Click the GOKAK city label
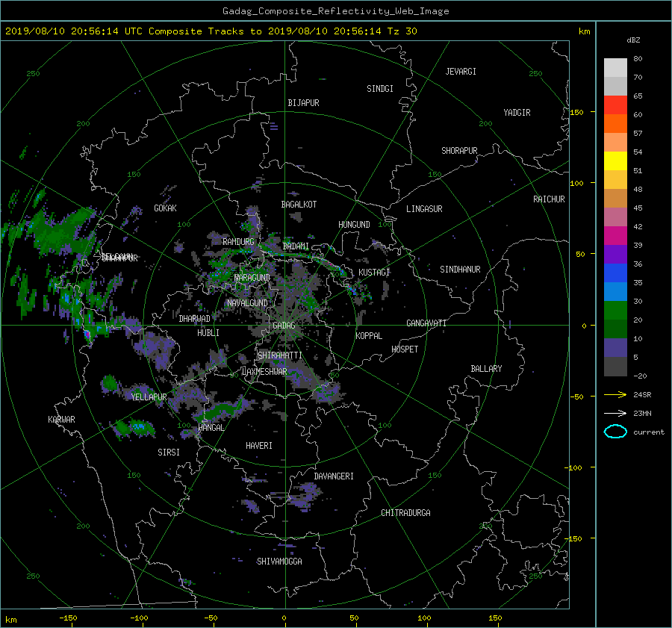Viewport: 672px width, 628px height. [165, 208]
